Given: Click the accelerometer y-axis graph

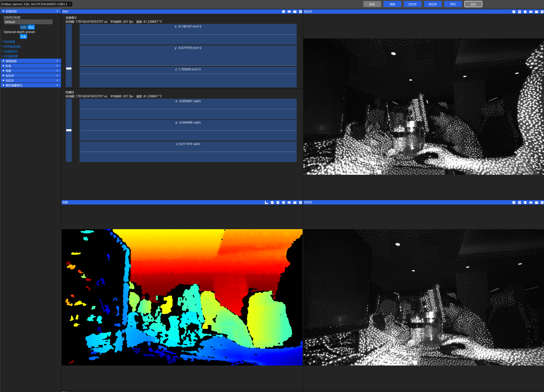Looking at the screenshot, I should pyautogui.click(x=188, y=56).
